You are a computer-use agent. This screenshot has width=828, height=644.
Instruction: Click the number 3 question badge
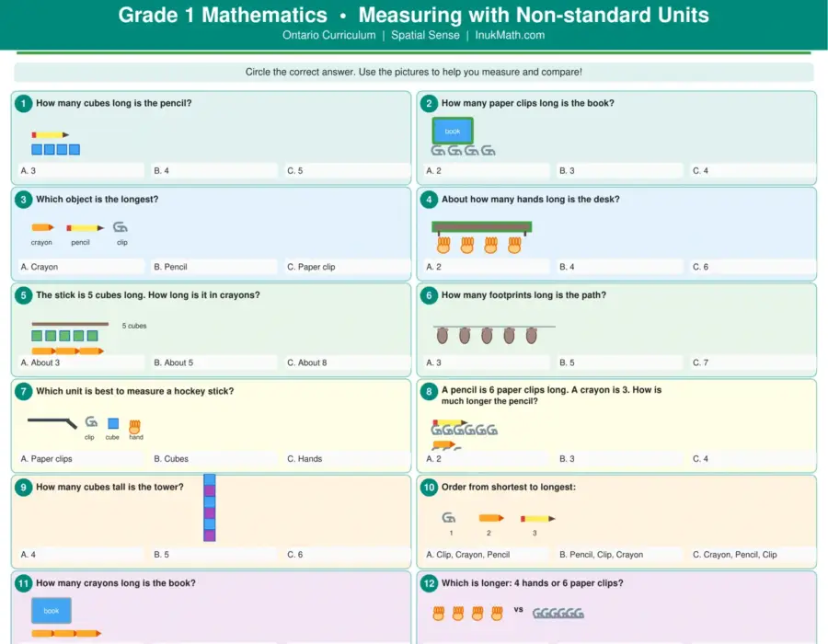(x=23, y=200)
